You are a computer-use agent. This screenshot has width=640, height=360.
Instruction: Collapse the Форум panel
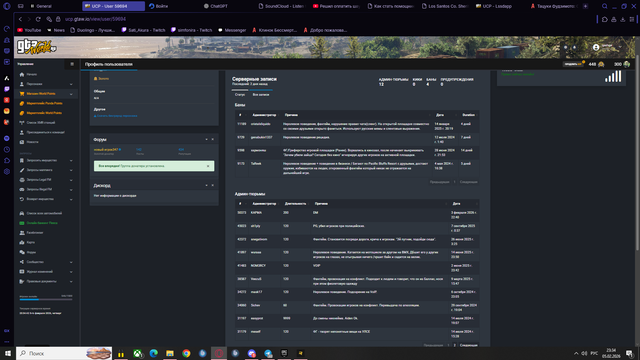206,140
